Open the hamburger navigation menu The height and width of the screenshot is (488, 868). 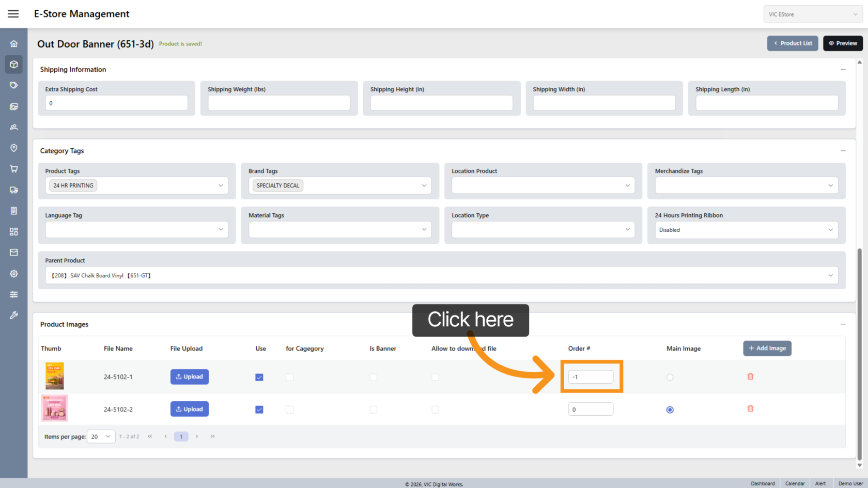[x=13, y=14]
